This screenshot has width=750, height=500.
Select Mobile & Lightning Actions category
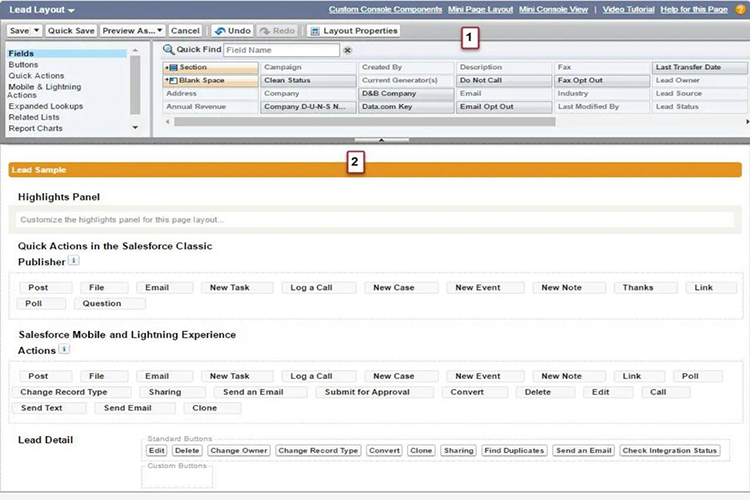click(x=44, y=91)
